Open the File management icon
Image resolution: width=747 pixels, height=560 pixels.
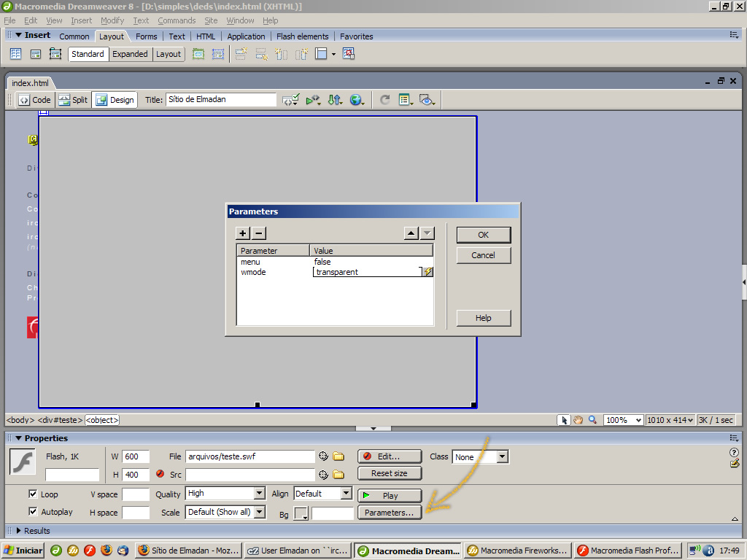[x=335, y=99]
